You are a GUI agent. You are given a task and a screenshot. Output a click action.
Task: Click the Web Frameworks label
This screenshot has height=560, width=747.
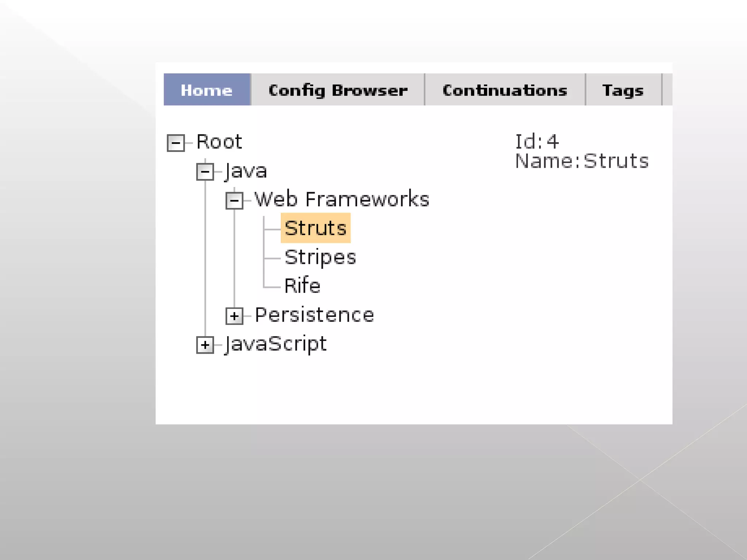(x=342, y=199)
